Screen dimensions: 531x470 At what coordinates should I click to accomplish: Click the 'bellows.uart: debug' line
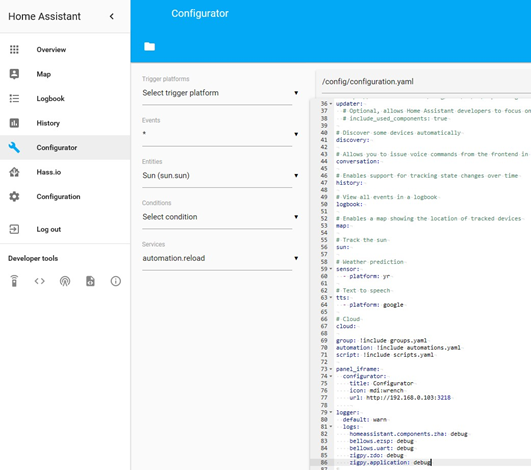point(381,448)
